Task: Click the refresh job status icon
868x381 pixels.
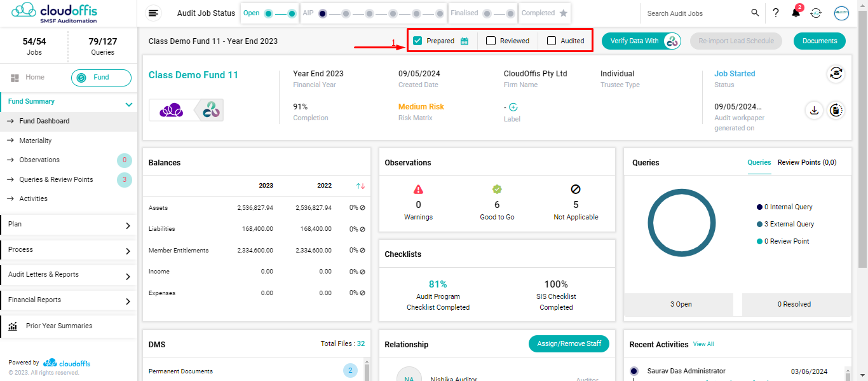Action: pyautogui.click(x=836, y=74)
